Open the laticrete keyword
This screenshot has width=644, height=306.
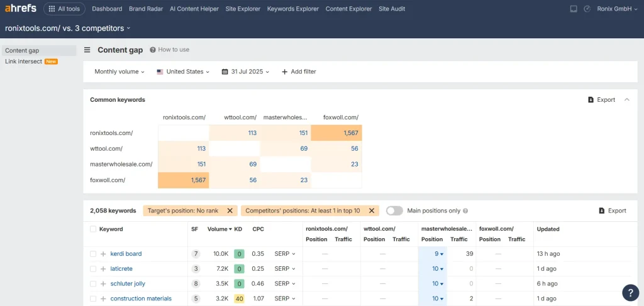click(x=121, y=269)
